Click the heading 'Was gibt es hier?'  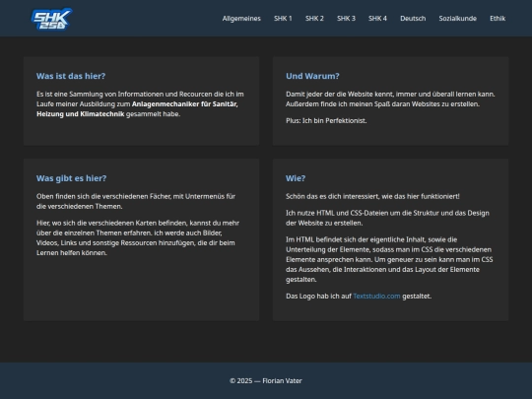coord(71,178)
